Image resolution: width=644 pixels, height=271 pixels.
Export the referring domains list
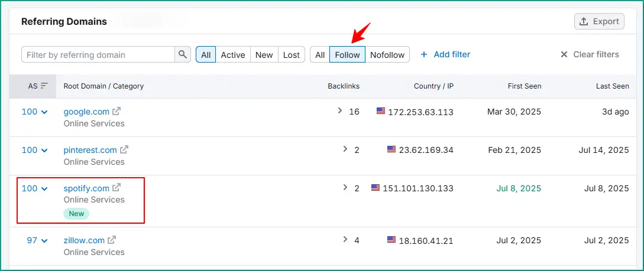(599, 21)
